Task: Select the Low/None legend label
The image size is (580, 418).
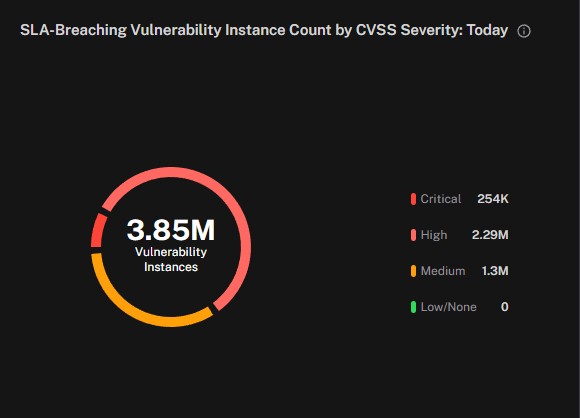Action: tap(449, 307)
